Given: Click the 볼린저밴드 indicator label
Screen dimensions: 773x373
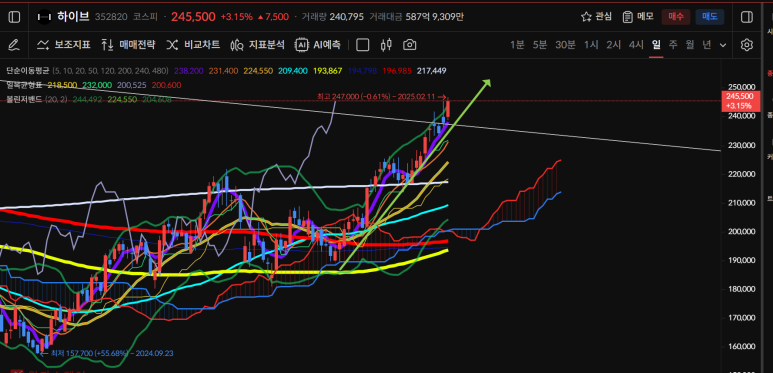Looking at the screenshot, I should click(24, 100).
